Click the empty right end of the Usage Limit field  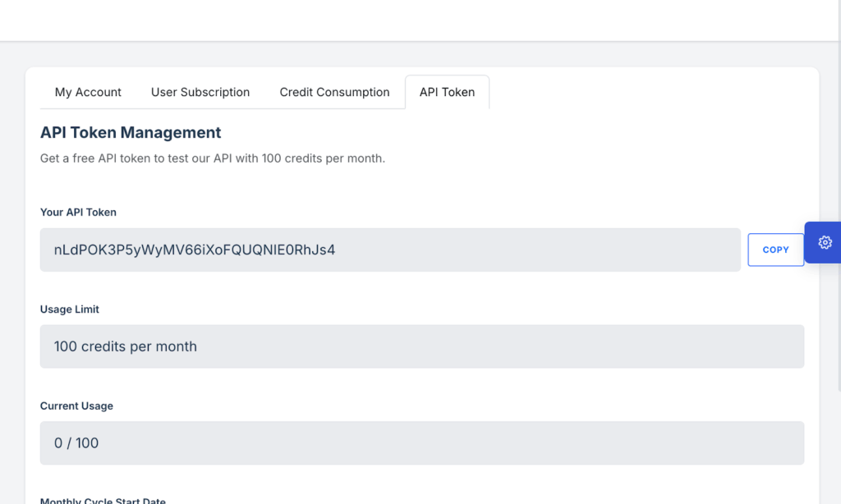pos(739,346)
